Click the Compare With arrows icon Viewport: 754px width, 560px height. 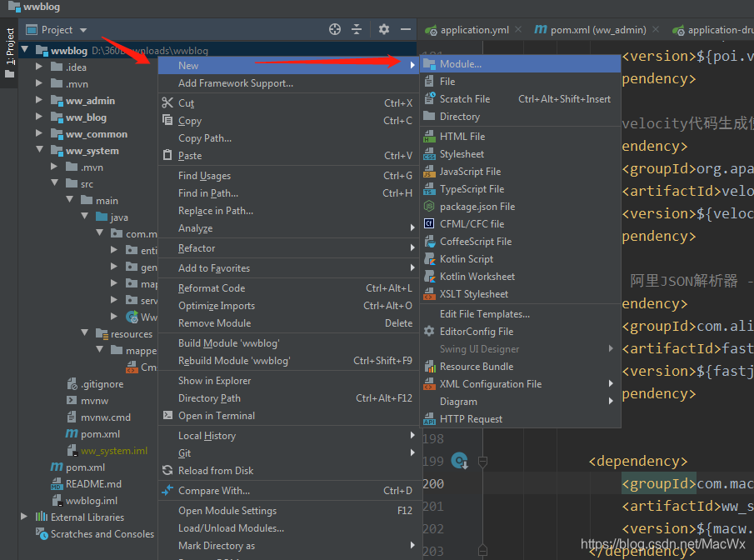[x=167, y=490]
